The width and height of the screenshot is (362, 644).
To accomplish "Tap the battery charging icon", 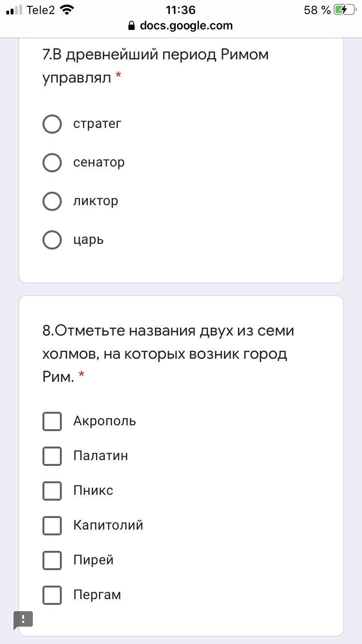I will coord(344,10).
